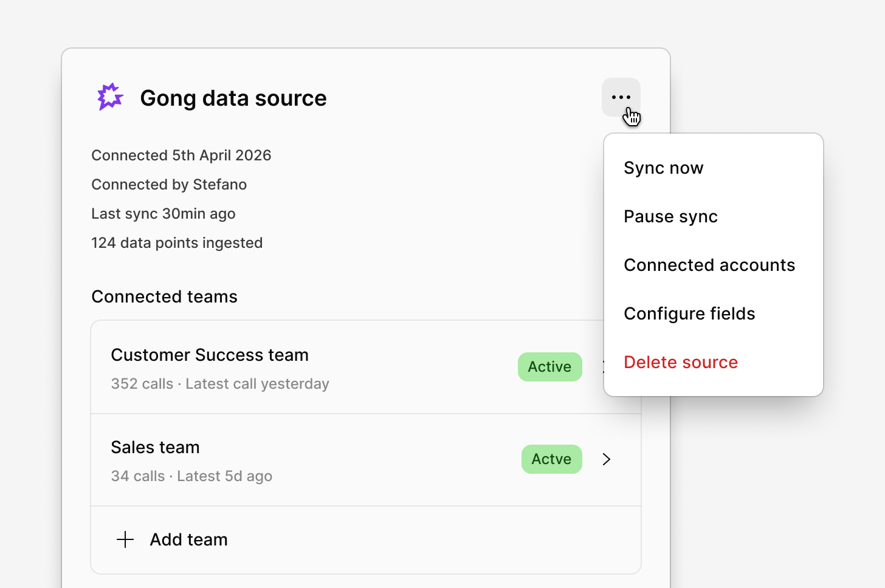Screen dimensions: 885x588
Task: Click 124 data points ingested text
Action: coord(177,243)
